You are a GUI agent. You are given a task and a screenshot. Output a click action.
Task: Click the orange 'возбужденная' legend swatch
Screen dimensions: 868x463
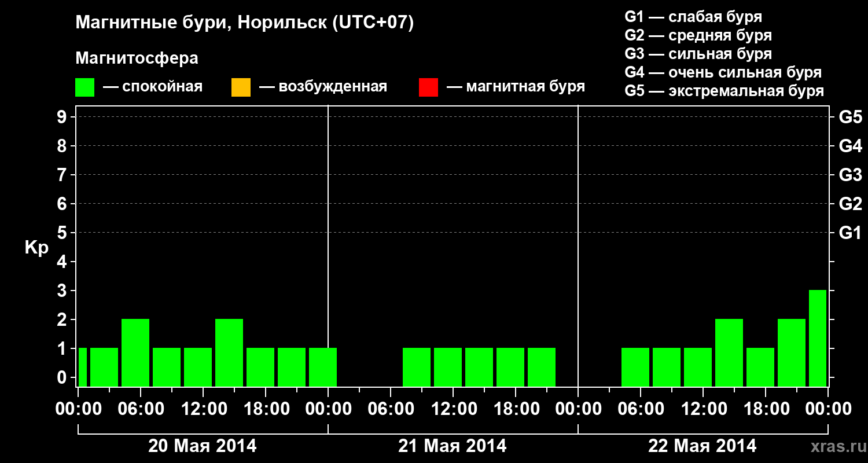241,87
